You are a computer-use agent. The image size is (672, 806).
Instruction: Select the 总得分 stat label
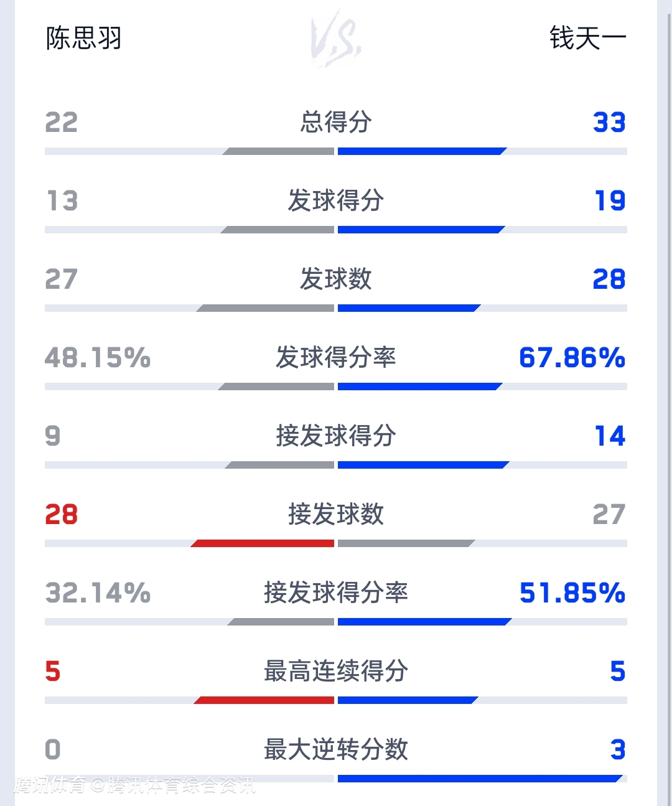point(336,122)
